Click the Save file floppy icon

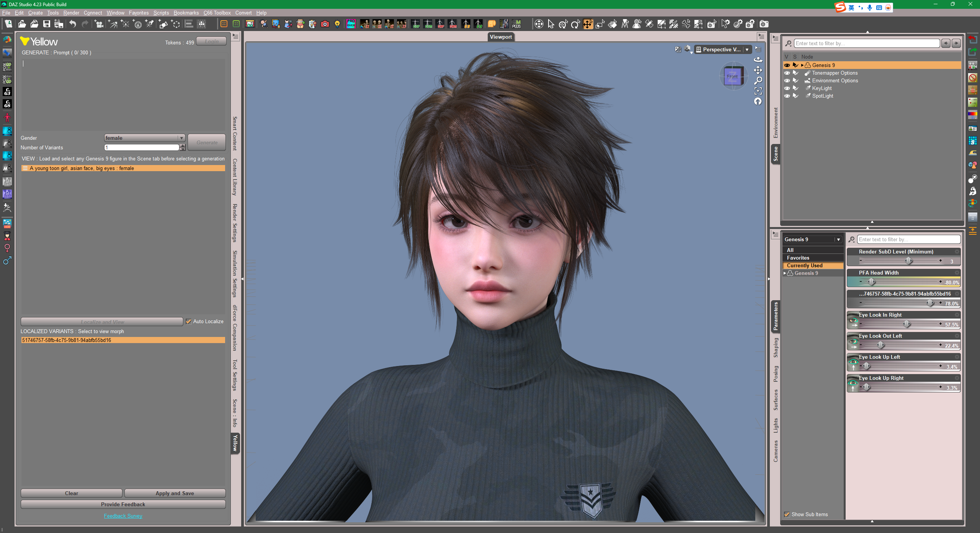coord(46,24)
